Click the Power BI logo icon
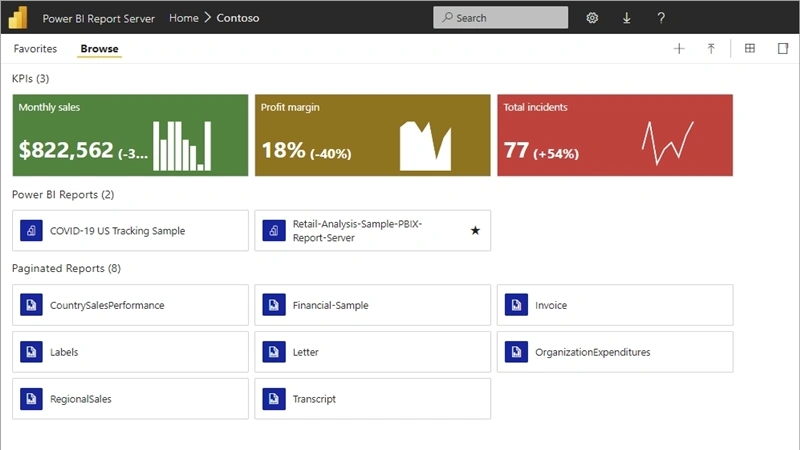This screenshot has height=450, width=800. 18,17
